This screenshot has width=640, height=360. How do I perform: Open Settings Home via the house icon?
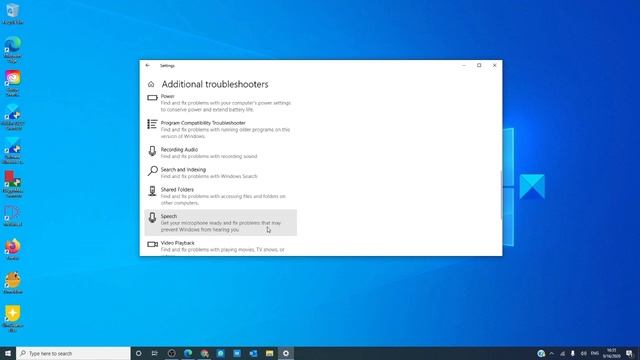click(x=151, y=84)
